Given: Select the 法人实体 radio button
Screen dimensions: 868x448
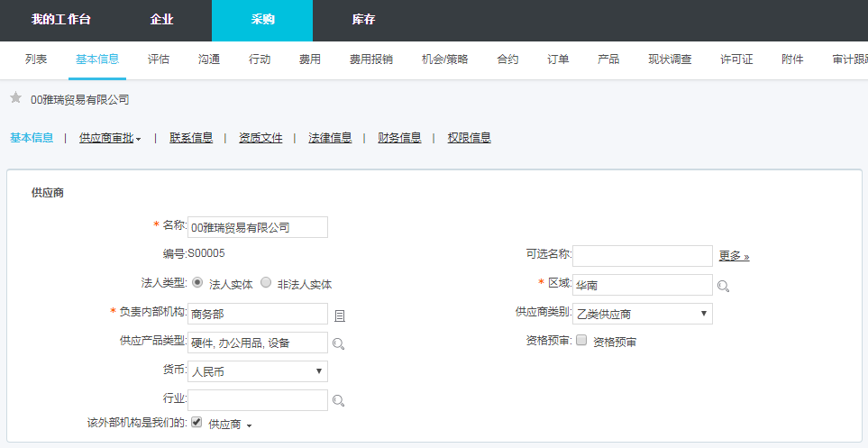Looking at the screenshot, I should click(198, 283).
